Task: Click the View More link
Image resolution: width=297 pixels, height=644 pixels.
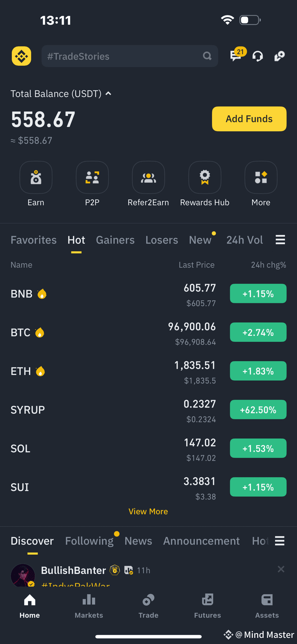Action: [148, 511]
